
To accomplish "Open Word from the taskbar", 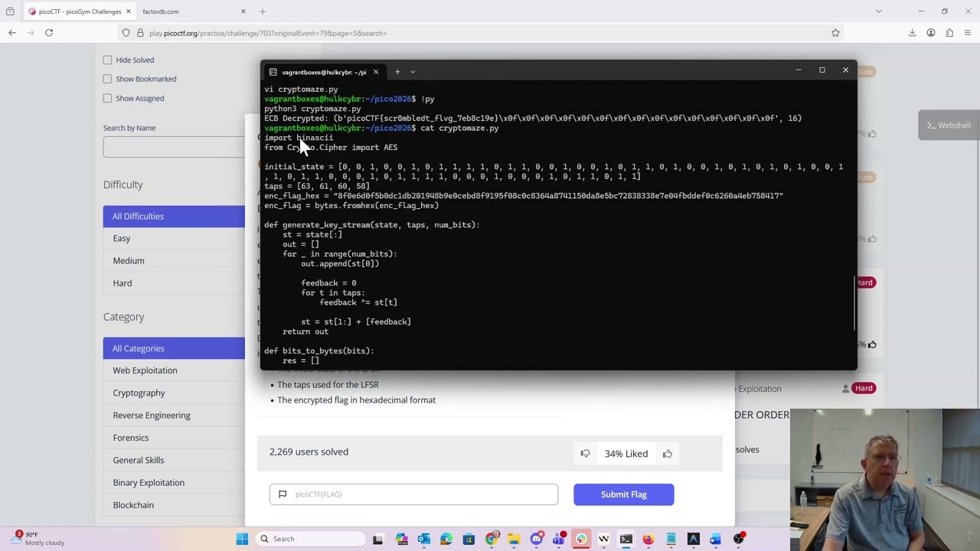I will [x=715, y=539].
